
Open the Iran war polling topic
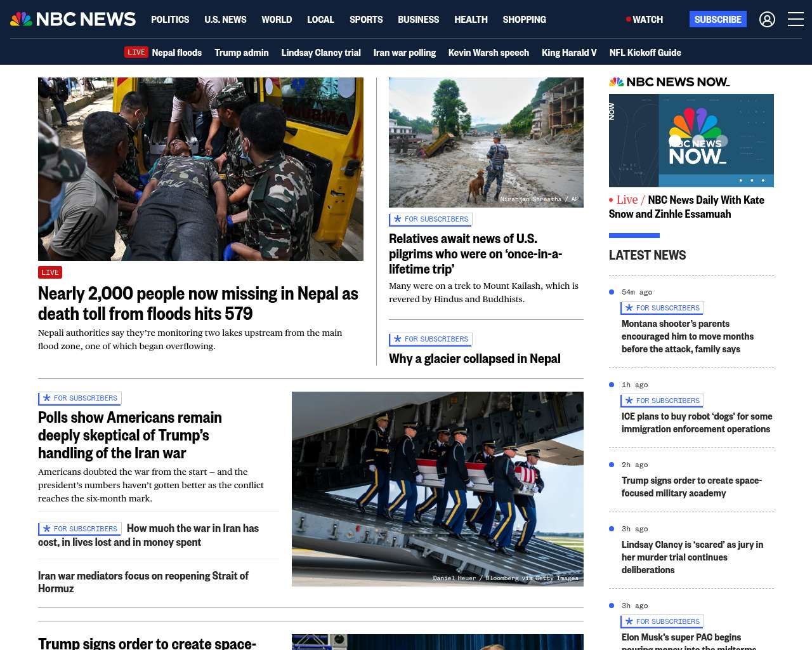[405, 53]
